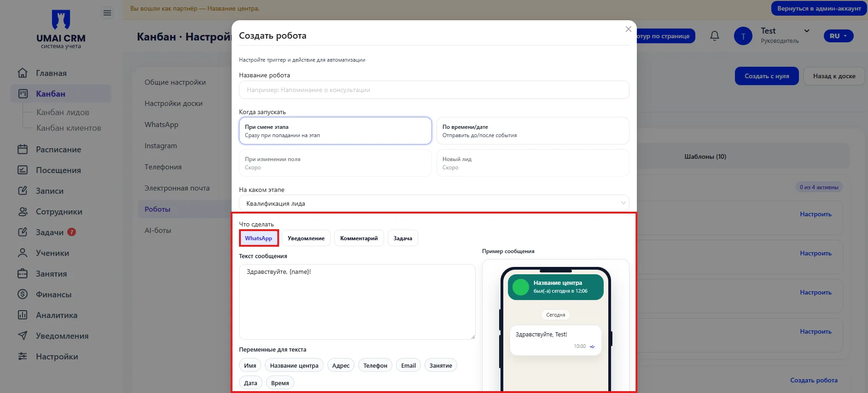Expand the Test user profile chevron

pos(807,31)
